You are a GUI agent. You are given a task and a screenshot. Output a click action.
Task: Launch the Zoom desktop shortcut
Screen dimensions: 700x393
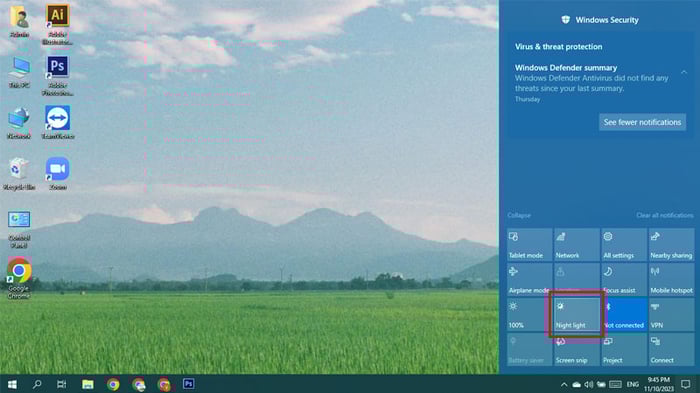[x=58, y=173]
